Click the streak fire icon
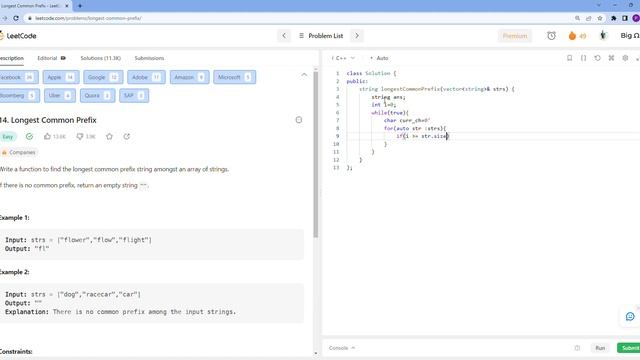The height and width of the screenshot is (360, 640). tap(572, 36)
